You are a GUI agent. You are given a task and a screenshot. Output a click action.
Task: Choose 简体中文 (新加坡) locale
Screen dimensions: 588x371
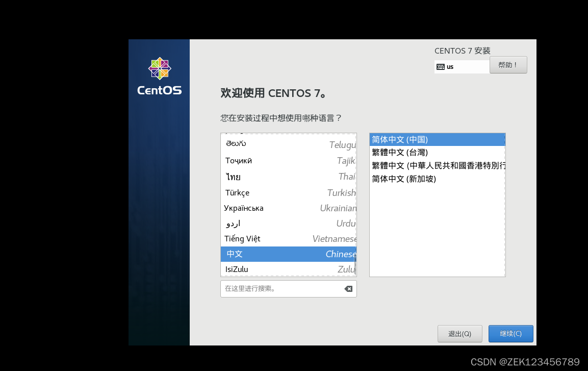pyautogui.click(x=437, y=179)
